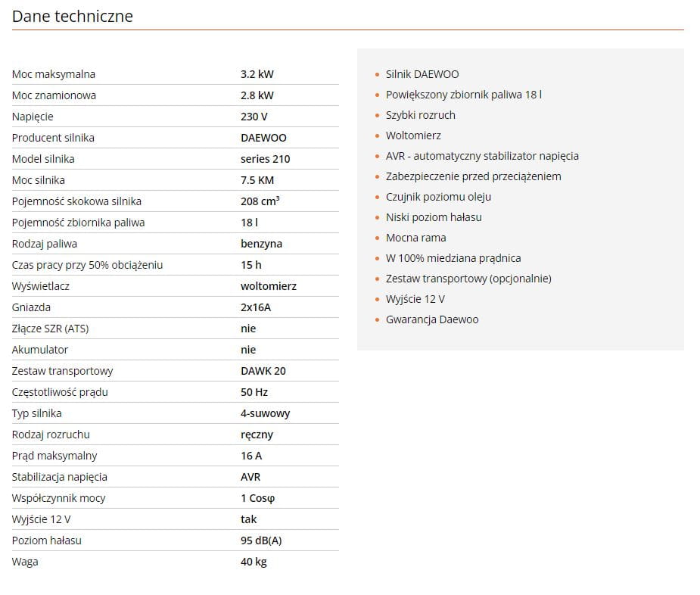Click the "Stabilizacja napięcia" label
700x595 pixels.
click(60, 477)
